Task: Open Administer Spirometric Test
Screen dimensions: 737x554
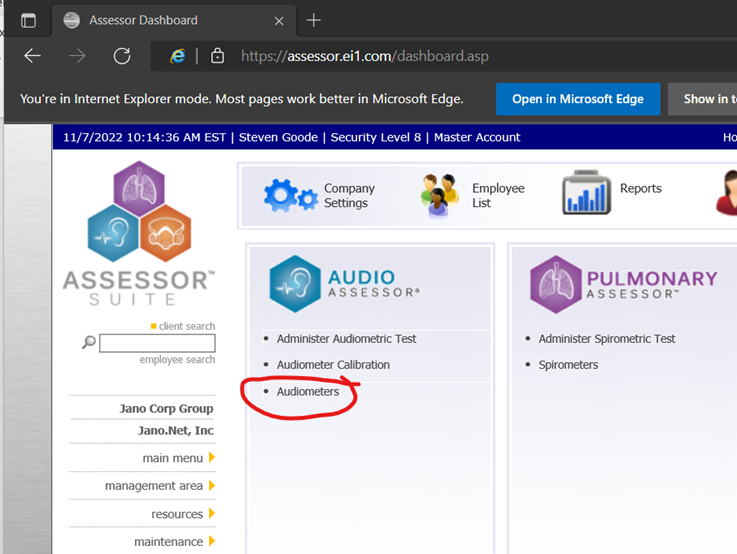Action: (x=607, y=339)
